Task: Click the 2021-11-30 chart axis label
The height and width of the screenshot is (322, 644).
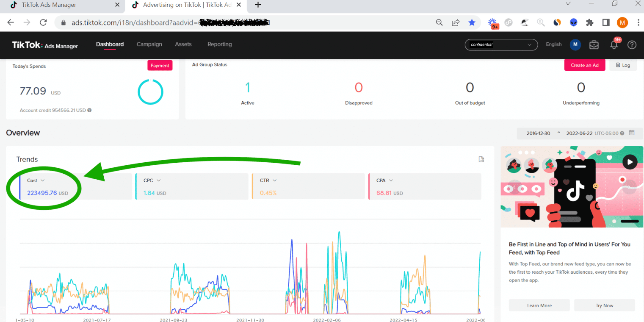Action: click(x=250, y=320)
